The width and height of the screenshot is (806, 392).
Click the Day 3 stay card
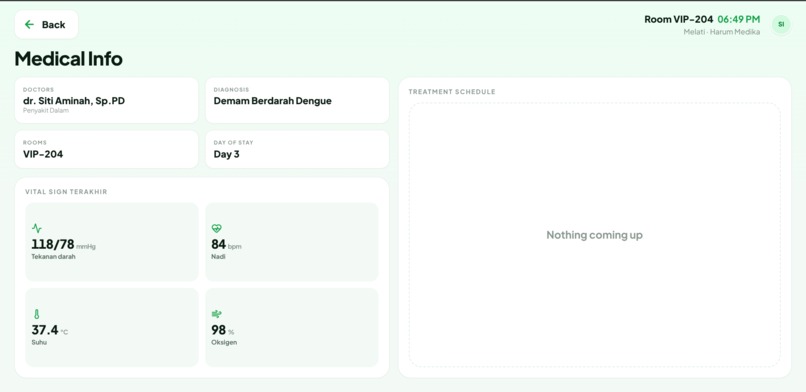click(297, 149)
